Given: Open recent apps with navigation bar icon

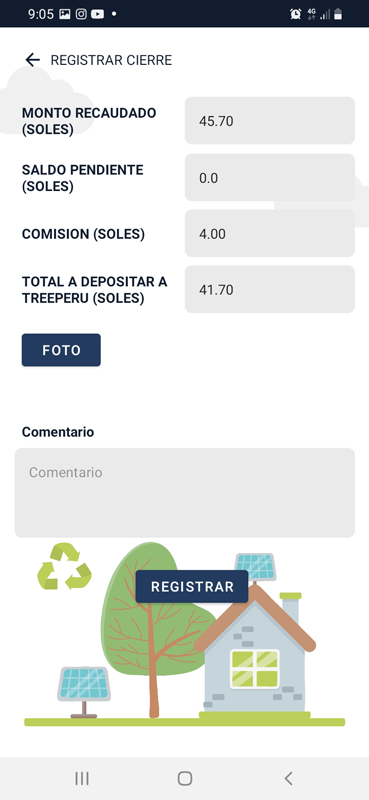Looking at the screenshot, I should click(x=82, y=778).
